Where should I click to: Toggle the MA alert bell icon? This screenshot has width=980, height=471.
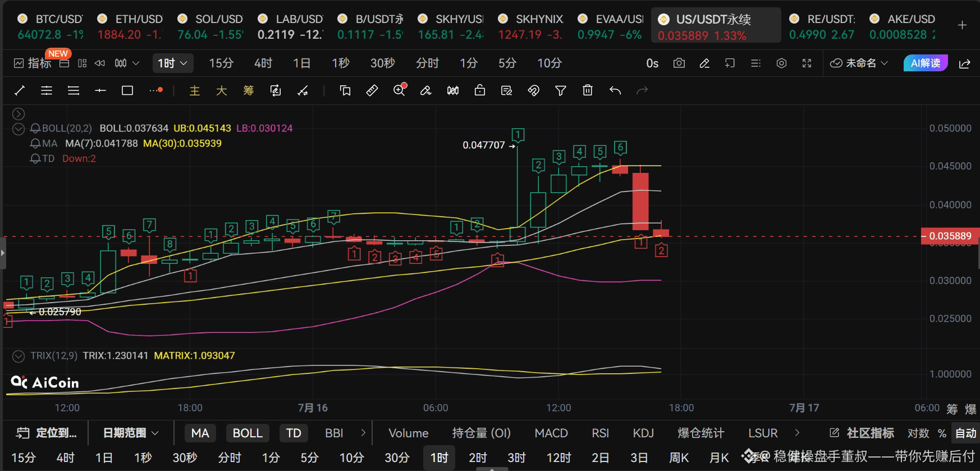(35, 144)
